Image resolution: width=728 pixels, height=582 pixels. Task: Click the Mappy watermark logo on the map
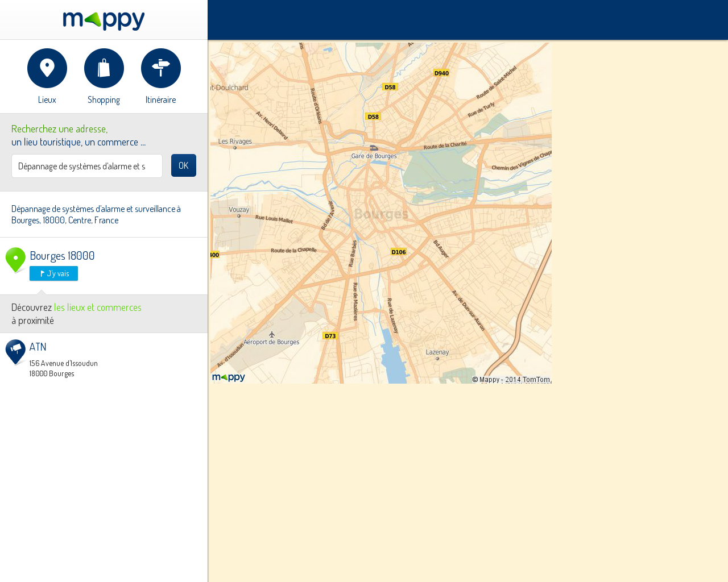[x=229, y=377]
